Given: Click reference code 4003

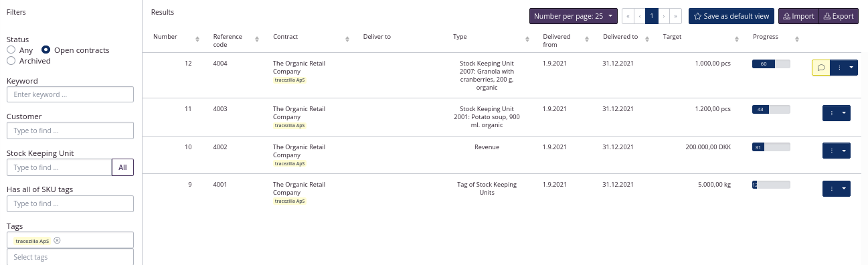Looking at the screenshot, I should [220, 108].
